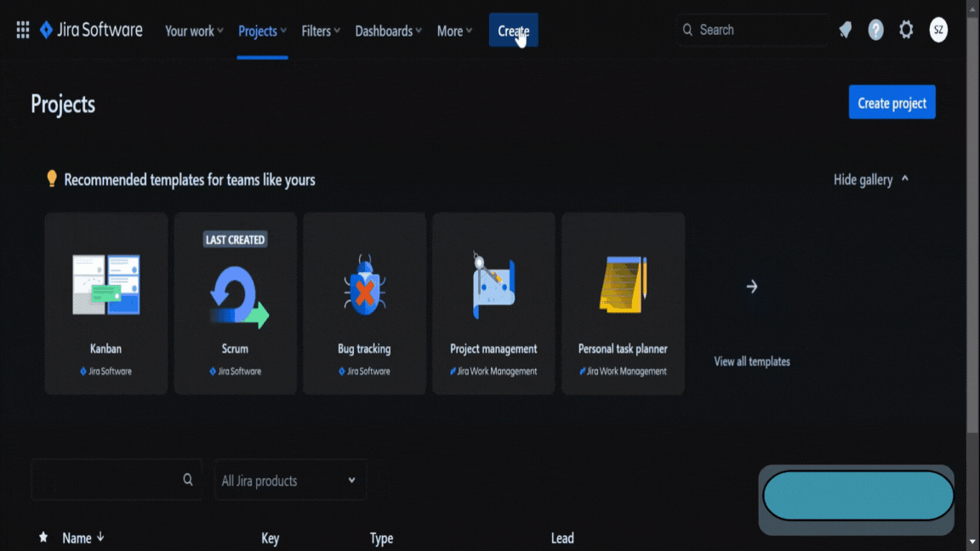980x551 pixels.
Task: Click the search magnifier in the project filter box
Action: pos(187,480)
